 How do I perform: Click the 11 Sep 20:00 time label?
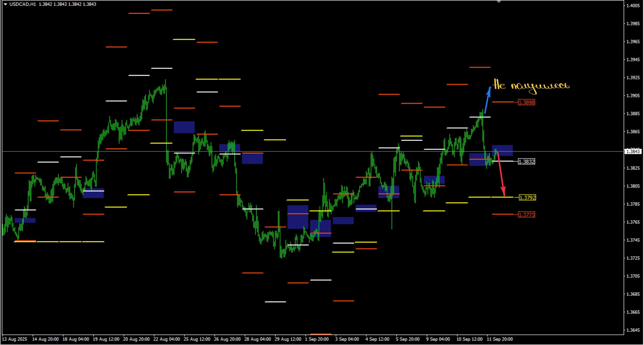(x=500, y=339)
